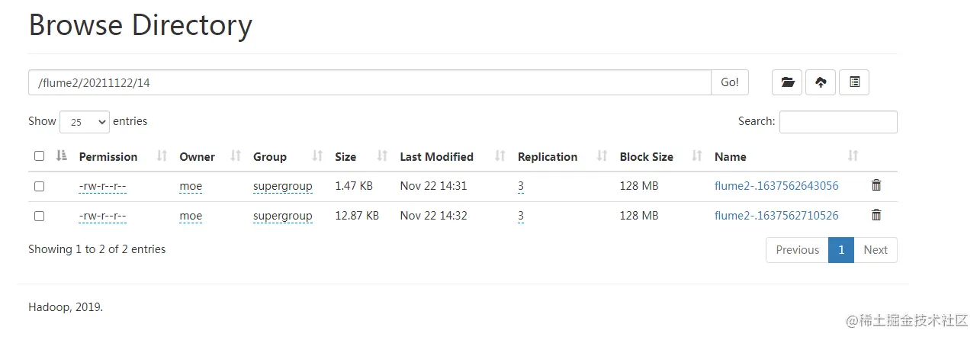This screenshot has height=340, width=980.
Task: Open the Show entries count dropdown
Action: point(85,122)
